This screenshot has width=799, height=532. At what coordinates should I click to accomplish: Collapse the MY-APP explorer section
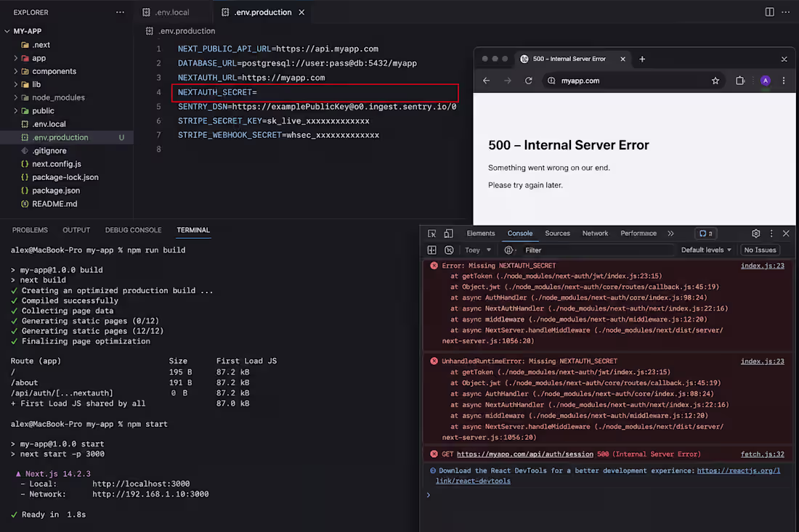tap(7, 31)
